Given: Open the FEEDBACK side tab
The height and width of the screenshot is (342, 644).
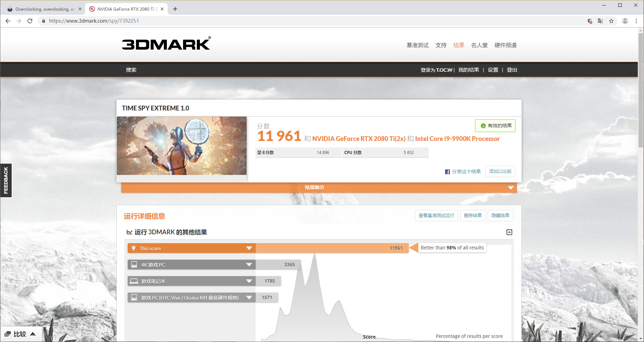Looking at the screenshot, I should pos(6,180).
